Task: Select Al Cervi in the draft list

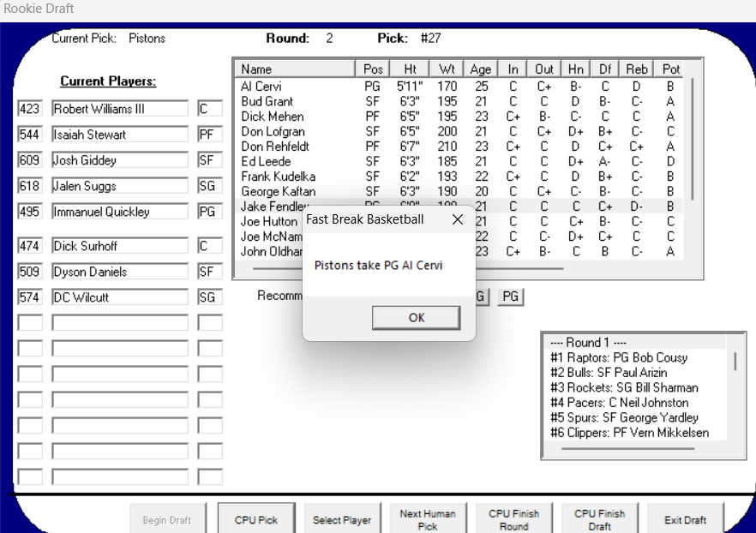Action: (459, 87)
